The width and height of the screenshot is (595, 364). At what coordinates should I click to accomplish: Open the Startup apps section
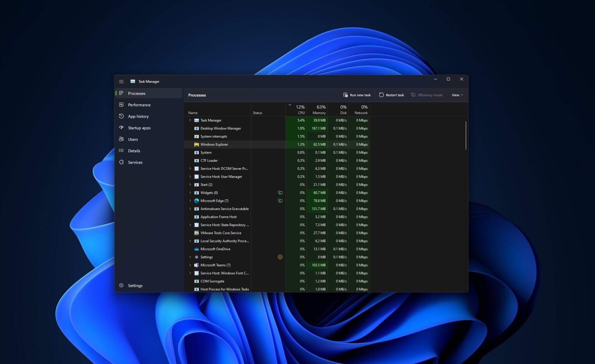coord(139,128)
